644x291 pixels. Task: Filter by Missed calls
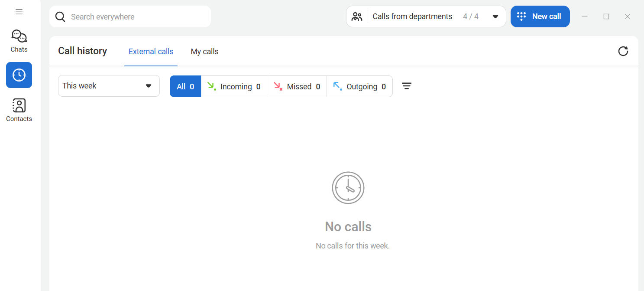pyautogui.click(x=297, y=87)
